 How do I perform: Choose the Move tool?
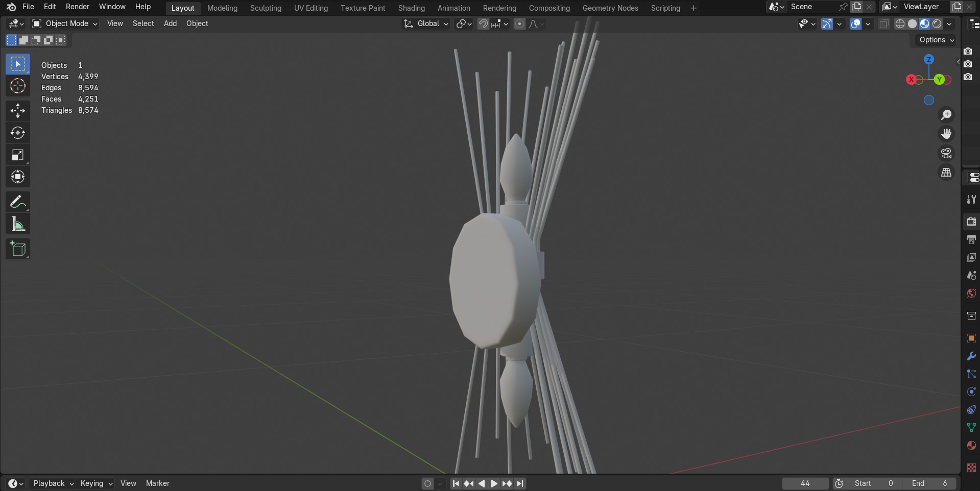(x=18, y=111)
